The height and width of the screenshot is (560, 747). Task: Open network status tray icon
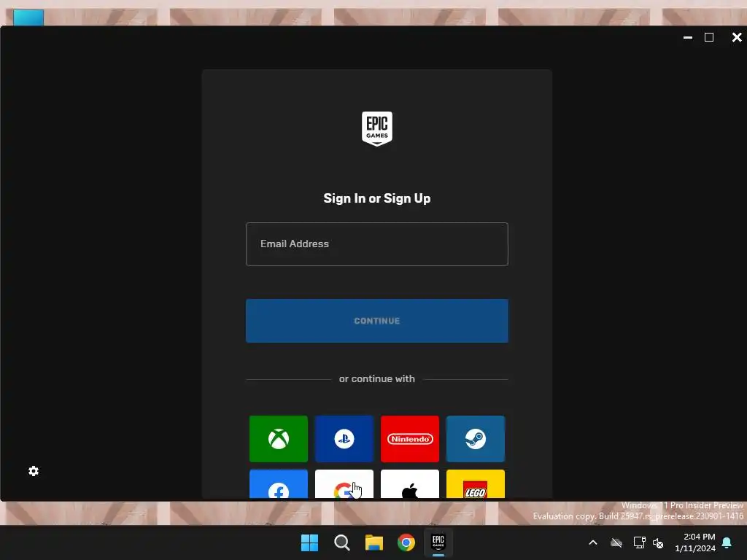(x=639, y=542)
